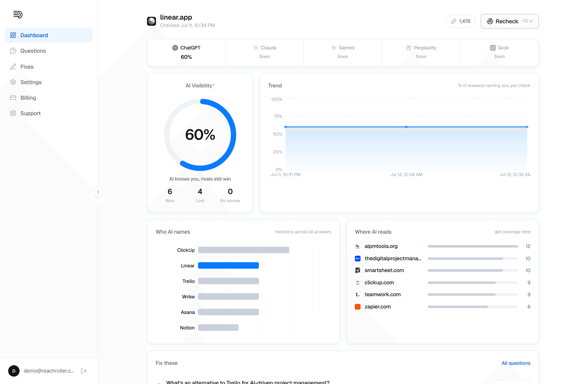Click the Wrike mentions bar
Screen dimensions: 588x384
tap(228, 297)
